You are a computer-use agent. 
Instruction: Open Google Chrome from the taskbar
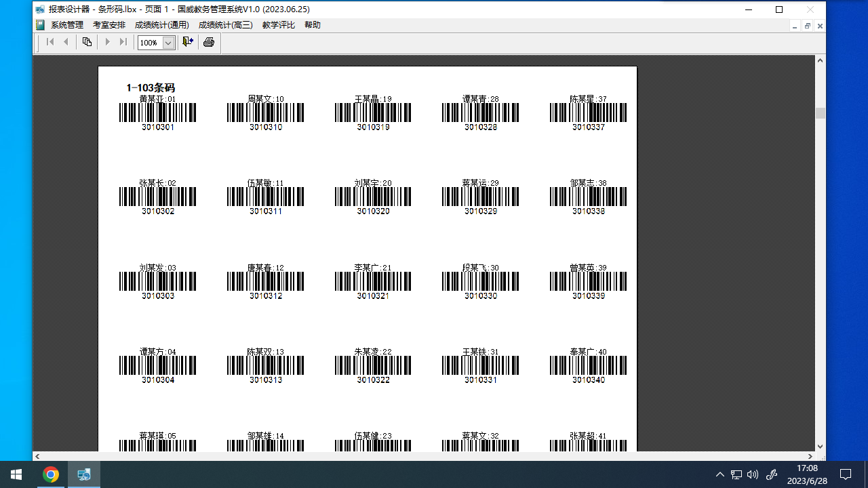click(x=50, y=474)
